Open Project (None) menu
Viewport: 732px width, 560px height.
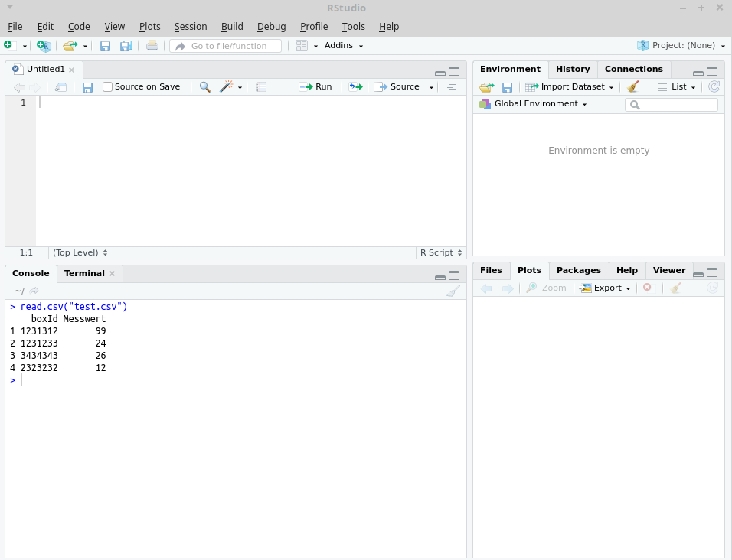coord(681,45)
